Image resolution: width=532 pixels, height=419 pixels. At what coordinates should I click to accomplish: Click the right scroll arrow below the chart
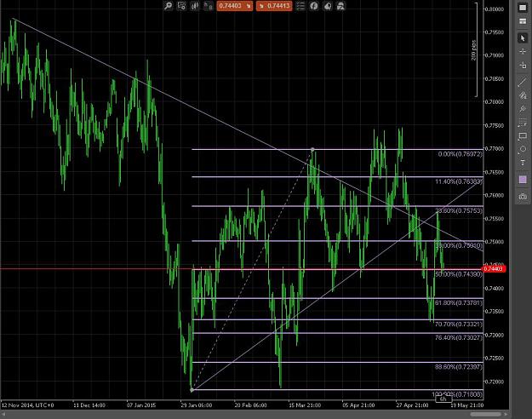coord(506,414)
